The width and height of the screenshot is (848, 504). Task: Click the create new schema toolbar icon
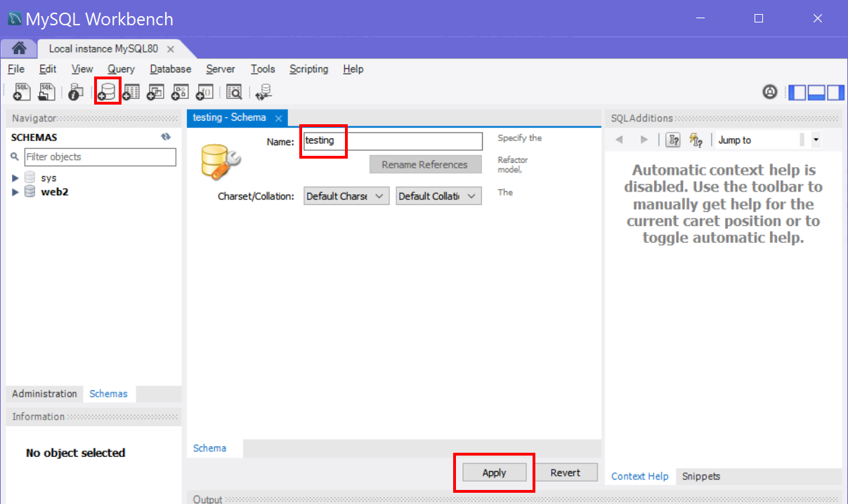coord(107,92)
